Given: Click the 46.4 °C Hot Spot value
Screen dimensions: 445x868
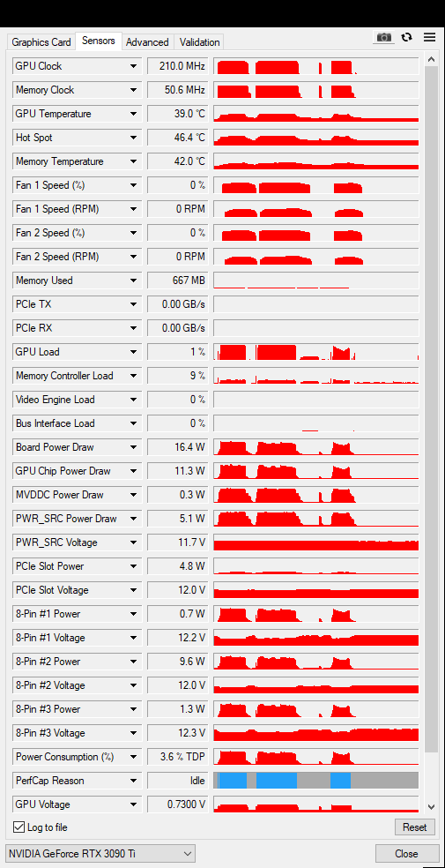Looking at the screenshot, I should (177, 138).
